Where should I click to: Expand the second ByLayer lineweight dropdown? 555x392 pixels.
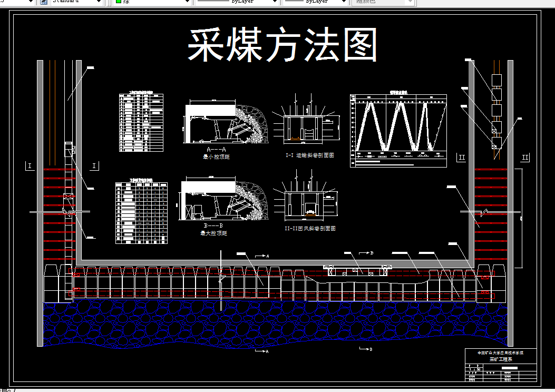pos(343,2)
